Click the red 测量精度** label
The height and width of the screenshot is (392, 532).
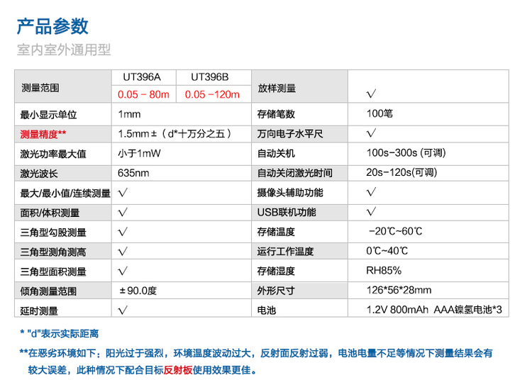pos(44,133)
